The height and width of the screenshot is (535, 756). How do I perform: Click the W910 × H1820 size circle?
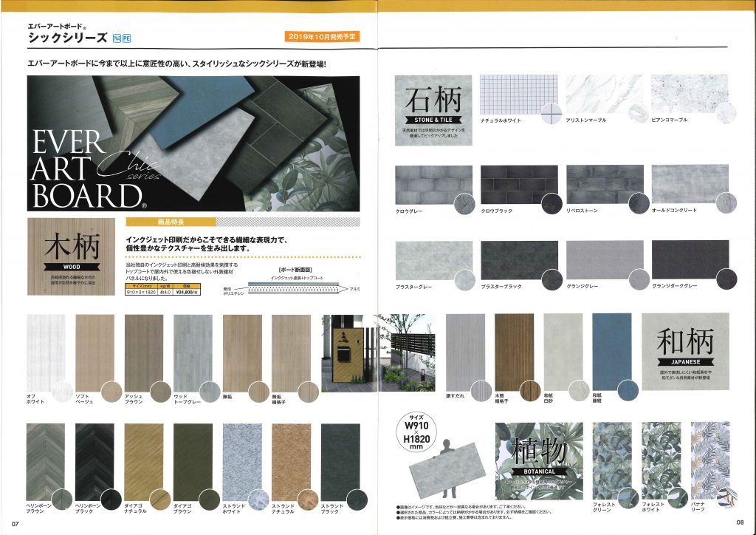pyautogui.click(x=416, y=432)
